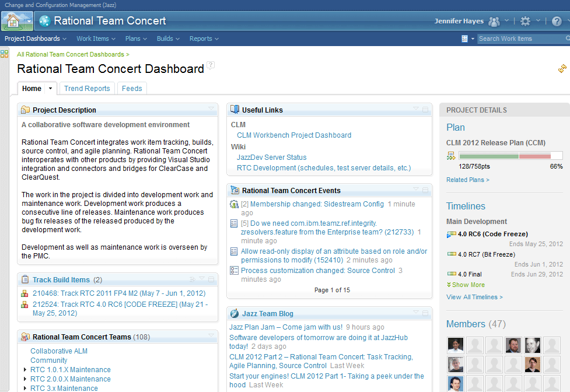Click the Useful Links book icon
This screenshot has height=392, width=570.
coord(235,109)
